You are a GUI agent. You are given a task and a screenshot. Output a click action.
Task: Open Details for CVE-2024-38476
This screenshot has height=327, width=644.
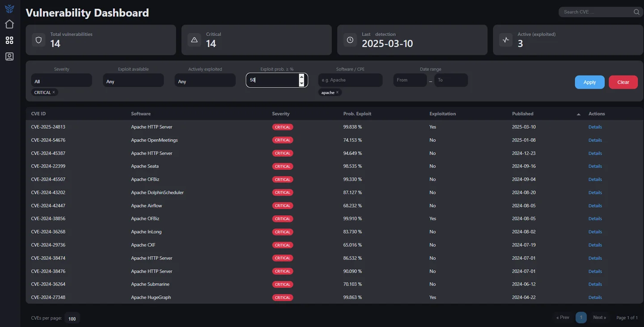point(595,272)
